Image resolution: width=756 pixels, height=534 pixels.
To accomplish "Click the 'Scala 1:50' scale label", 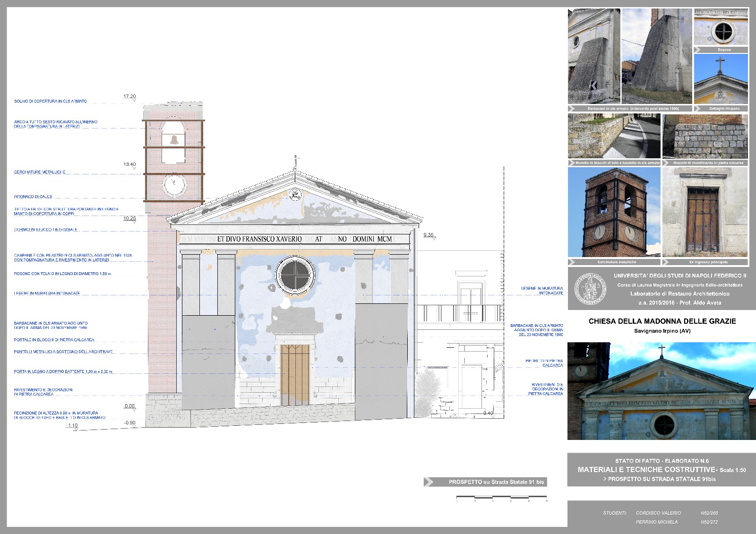I will [x=733, y=470].
